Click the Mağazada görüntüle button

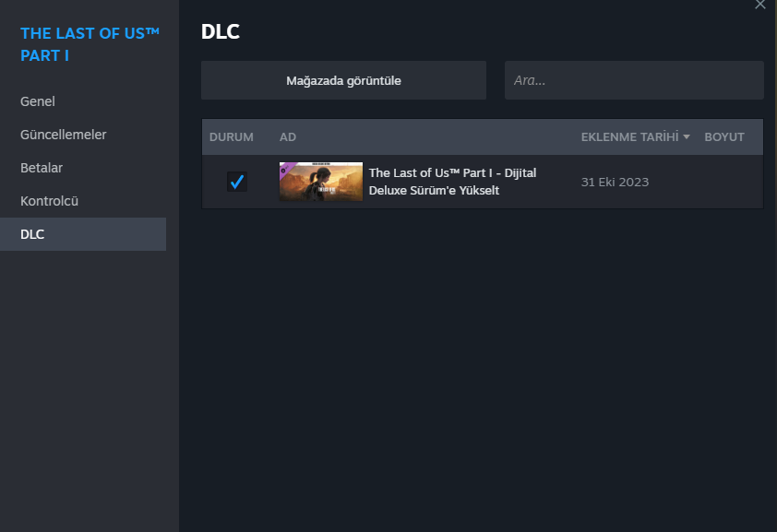pos(343,80)
